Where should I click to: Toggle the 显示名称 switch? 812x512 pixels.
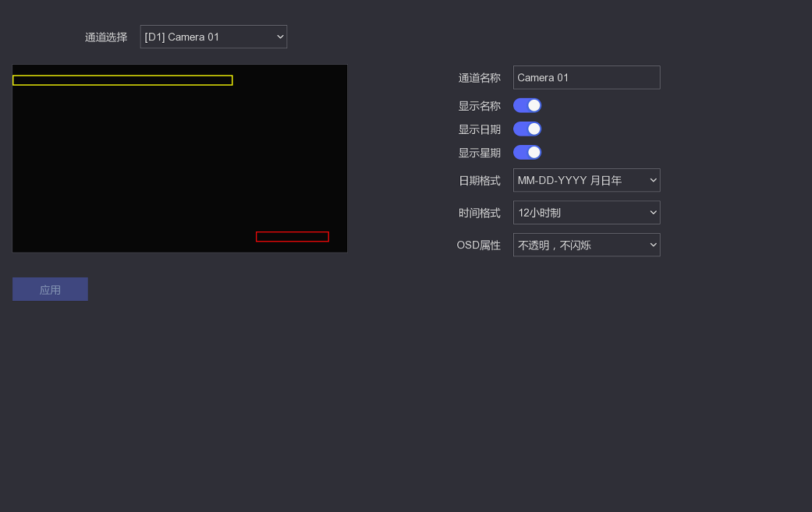(527, 105)
